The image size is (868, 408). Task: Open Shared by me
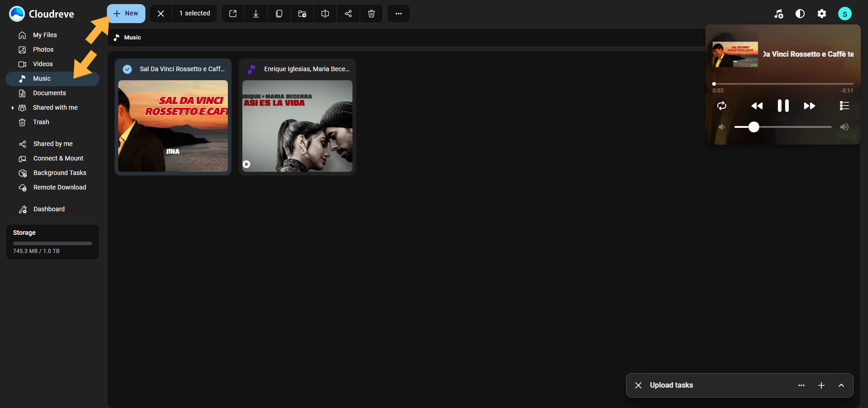pyautogui.click(x=53, y=144)
